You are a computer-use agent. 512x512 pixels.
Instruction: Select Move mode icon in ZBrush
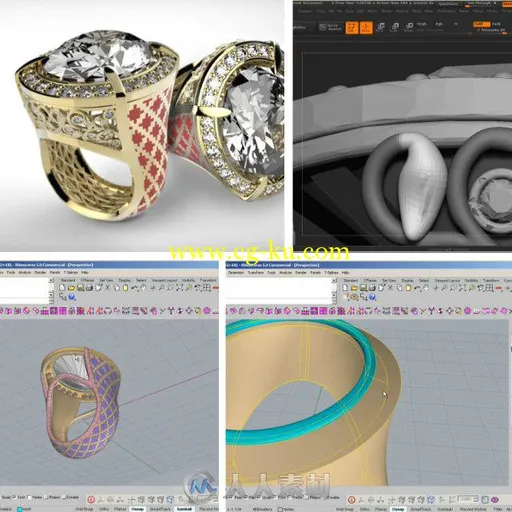coord(381,27)
